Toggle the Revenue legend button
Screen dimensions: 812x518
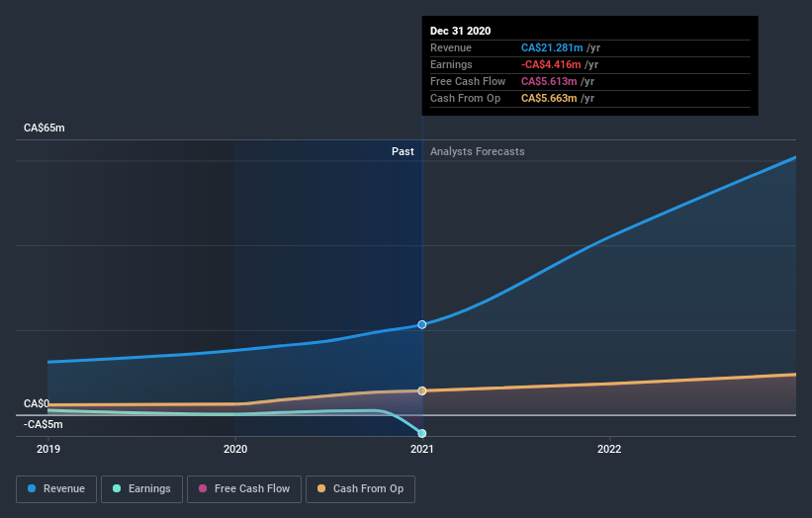point(56,489)
